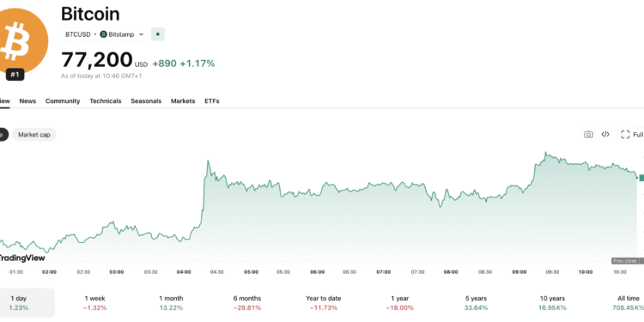The height and width of the screenshot is (322, 644).
Task: Click the Prev close label
Action: click(x=625, y=261)
